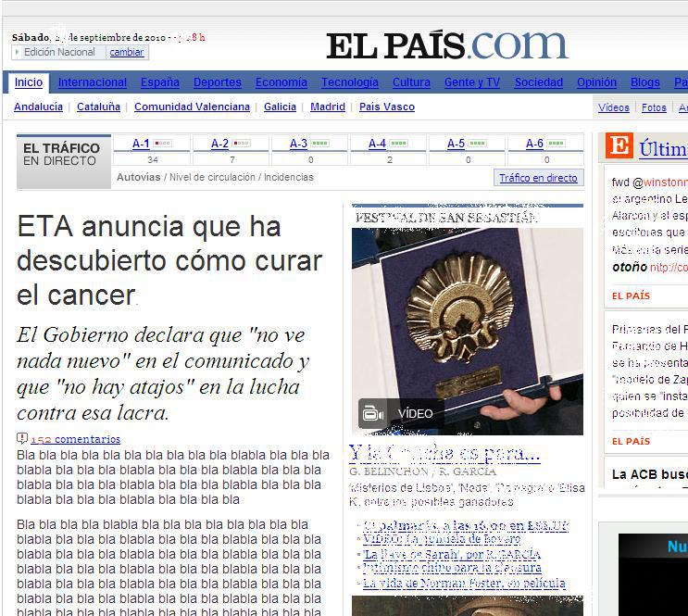Click the comments speech bubble icon
Screen dimensions: 688x616
pos(22,439)
